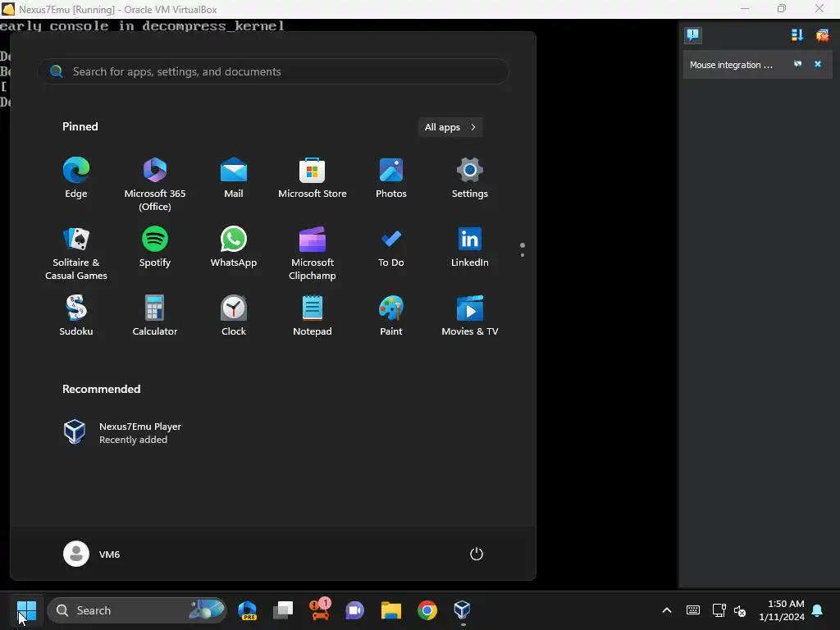Launch Sudoku
The width and height of the screenshot is (840, 630).
click(76, 316)
